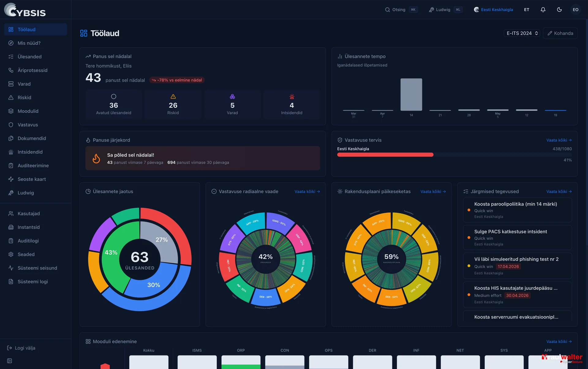Open the Ludwig assistant in the top bar
Viewport: 588px width, 369px height.
tap(446, 9)
